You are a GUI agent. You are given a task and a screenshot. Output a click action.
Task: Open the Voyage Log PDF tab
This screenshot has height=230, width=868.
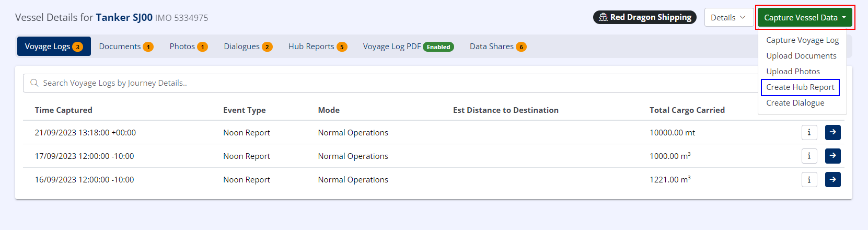408,47
